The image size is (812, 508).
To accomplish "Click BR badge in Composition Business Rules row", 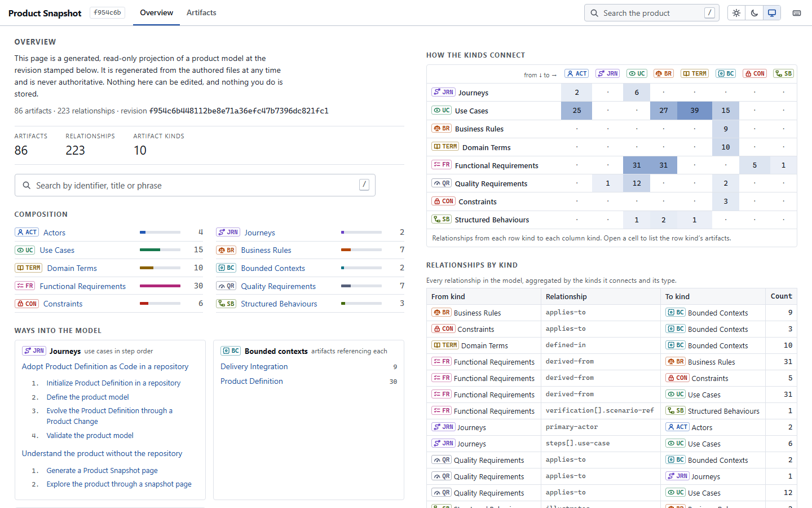I will click(227, 250).
